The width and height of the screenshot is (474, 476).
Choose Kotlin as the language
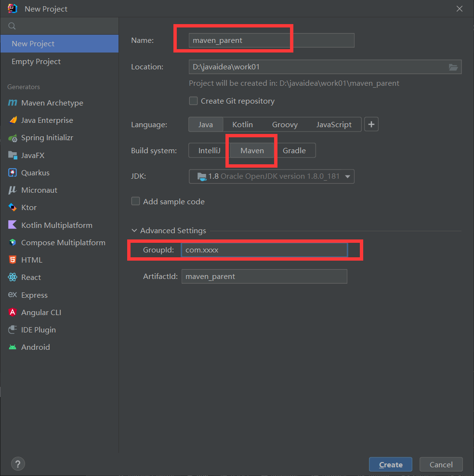[x=242, y=124]
